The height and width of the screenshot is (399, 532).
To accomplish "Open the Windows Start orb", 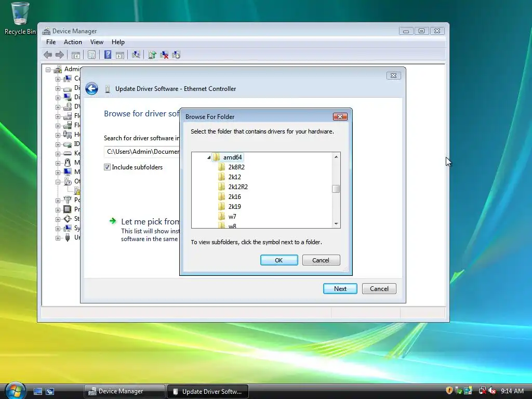I will click(15, 391).
